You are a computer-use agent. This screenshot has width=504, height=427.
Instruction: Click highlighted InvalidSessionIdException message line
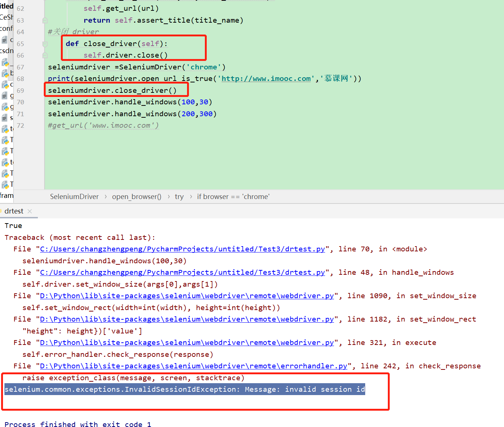coord(185,389)
